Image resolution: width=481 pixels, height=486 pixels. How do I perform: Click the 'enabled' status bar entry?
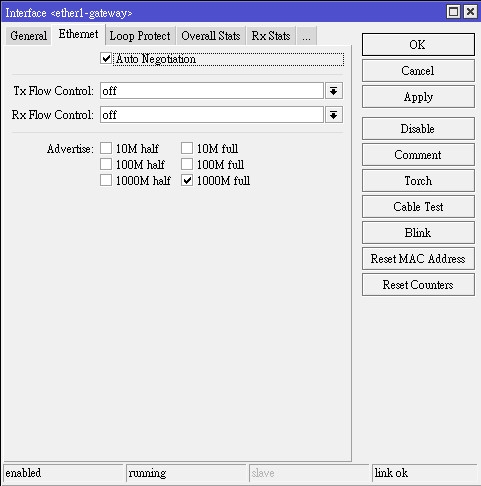pos(63,473)
